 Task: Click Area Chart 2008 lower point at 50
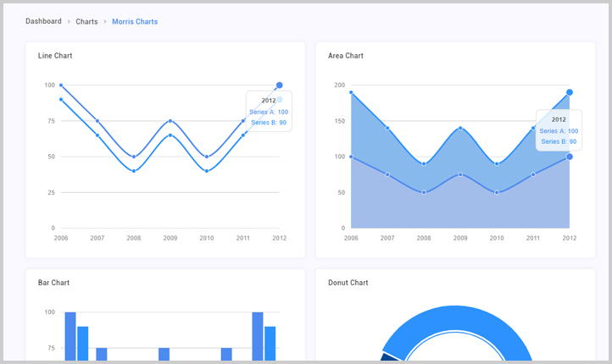point(424,192)
